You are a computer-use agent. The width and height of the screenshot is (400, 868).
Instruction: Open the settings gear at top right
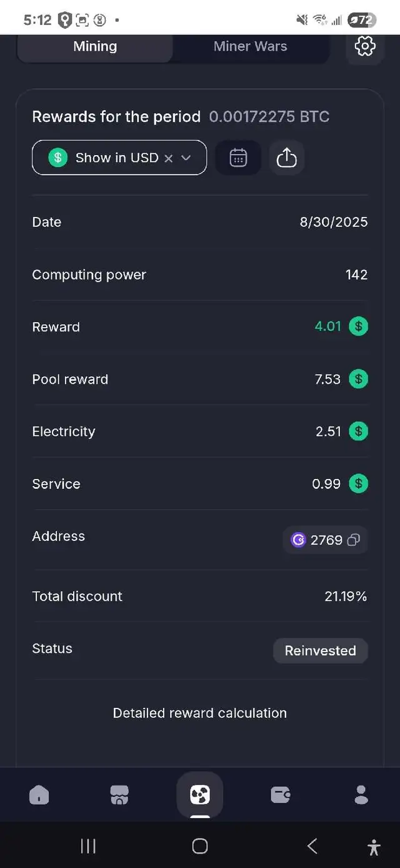(366, 46)
